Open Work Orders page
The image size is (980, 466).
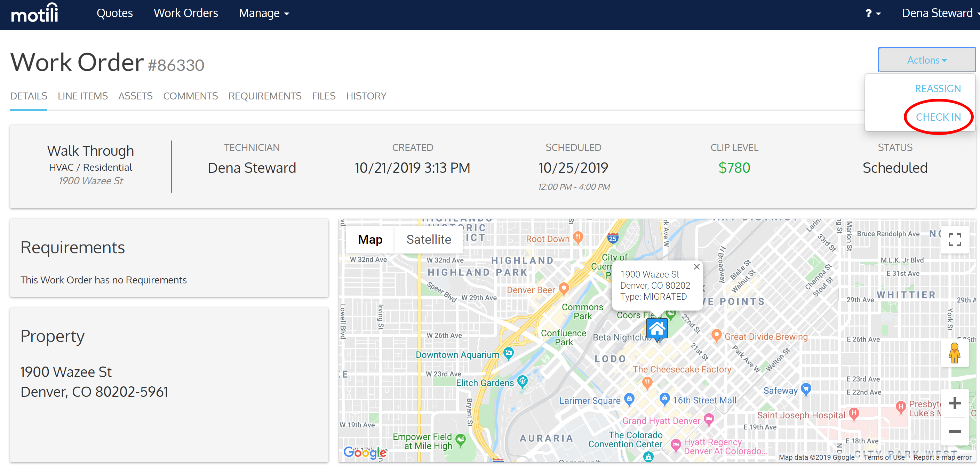pos(186,13)
